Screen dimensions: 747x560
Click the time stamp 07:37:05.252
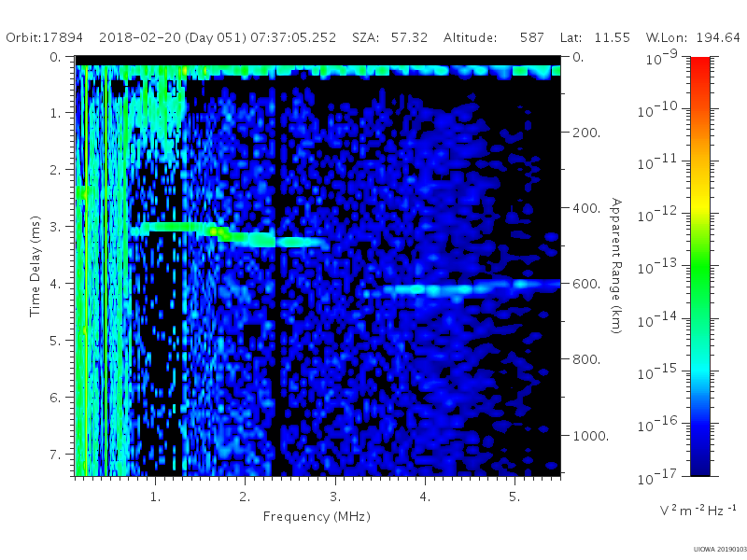[293, 37]
